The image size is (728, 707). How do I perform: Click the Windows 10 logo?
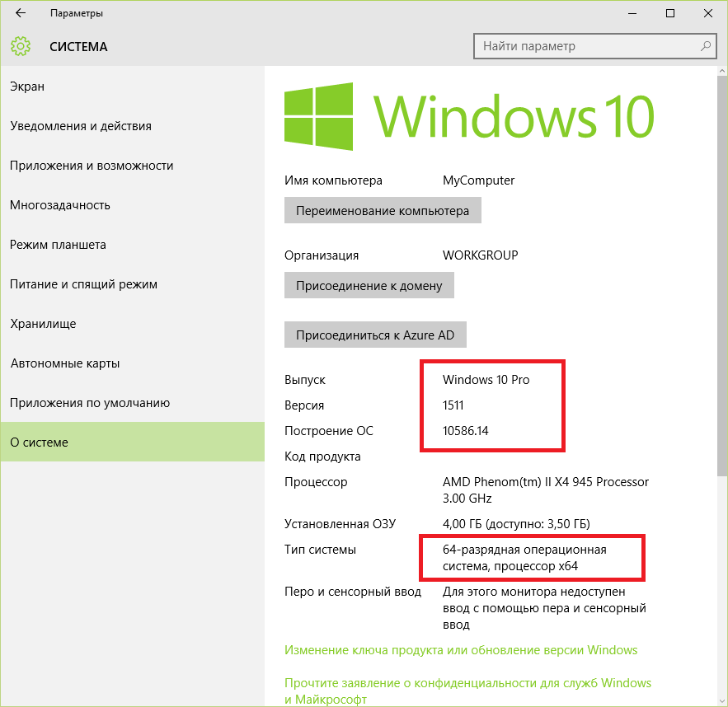tap(318, 115)
